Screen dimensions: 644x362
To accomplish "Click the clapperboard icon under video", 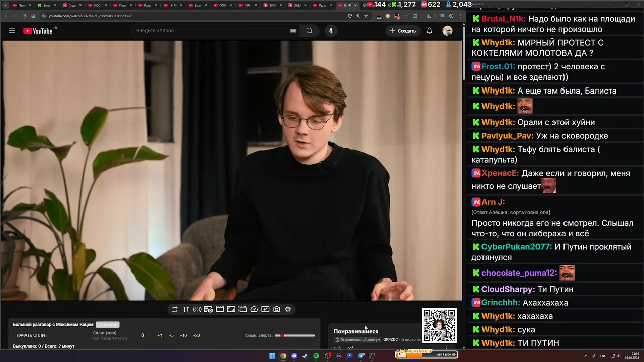I will click(220, 309).
